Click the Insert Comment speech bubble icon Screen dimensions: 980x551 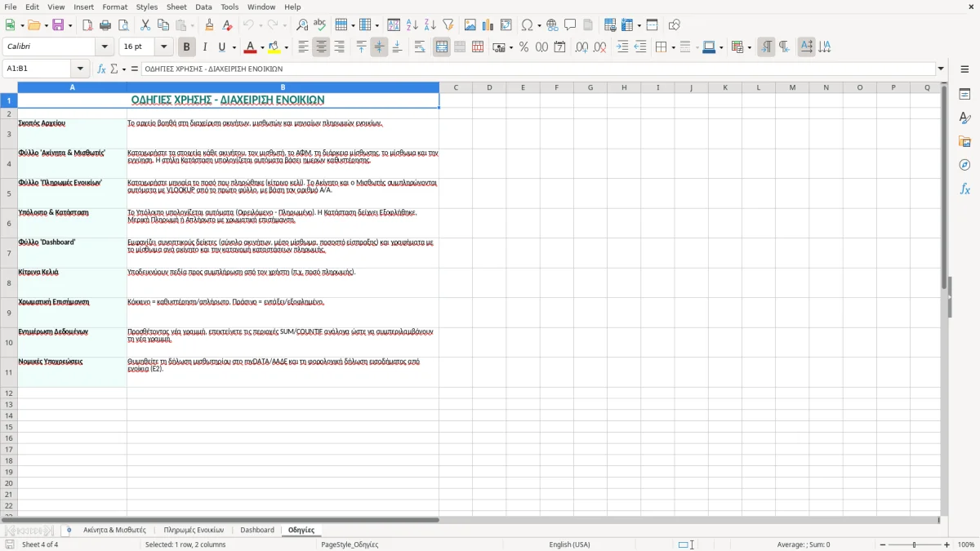pos(570,25)
